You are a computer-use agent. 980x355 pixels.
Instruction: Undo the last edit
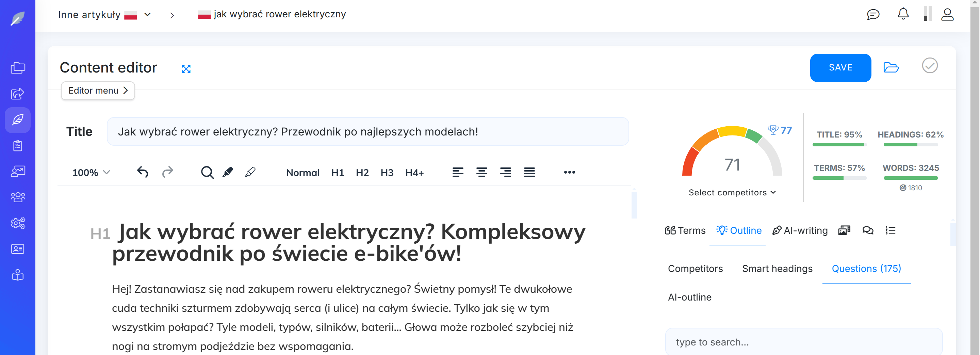142,172
